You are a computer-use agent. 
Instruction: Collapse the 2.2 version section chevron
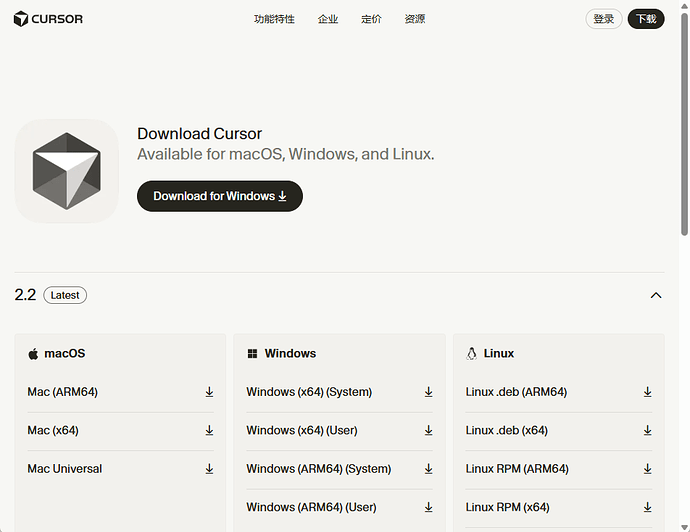pyautogui.click(x=656, y=295)
